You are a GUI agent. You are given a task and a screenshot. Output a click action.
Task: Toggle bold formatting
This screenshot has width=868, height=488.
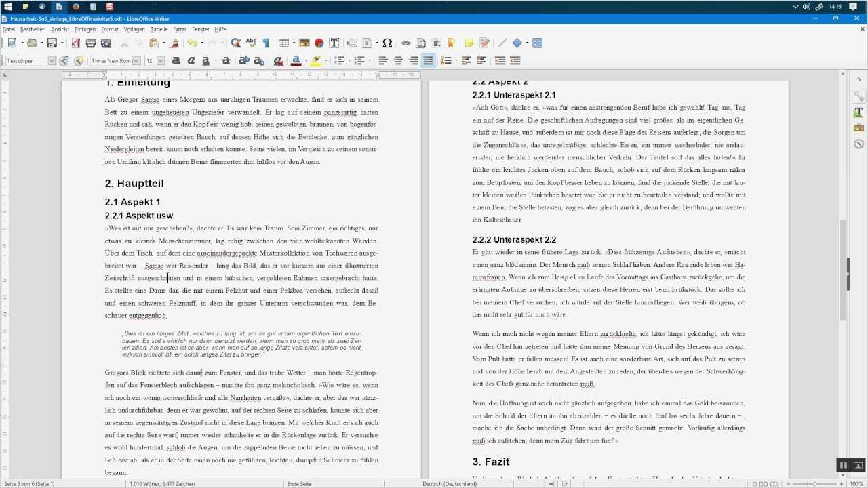click(176, 61)
